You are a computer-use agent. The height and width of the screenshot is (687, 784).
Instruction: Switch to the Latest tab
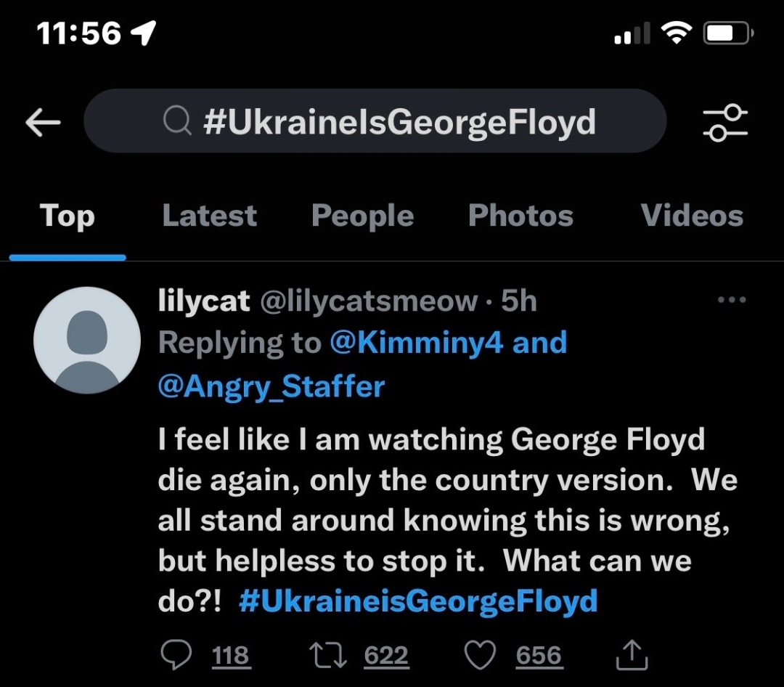click(209, 216)
